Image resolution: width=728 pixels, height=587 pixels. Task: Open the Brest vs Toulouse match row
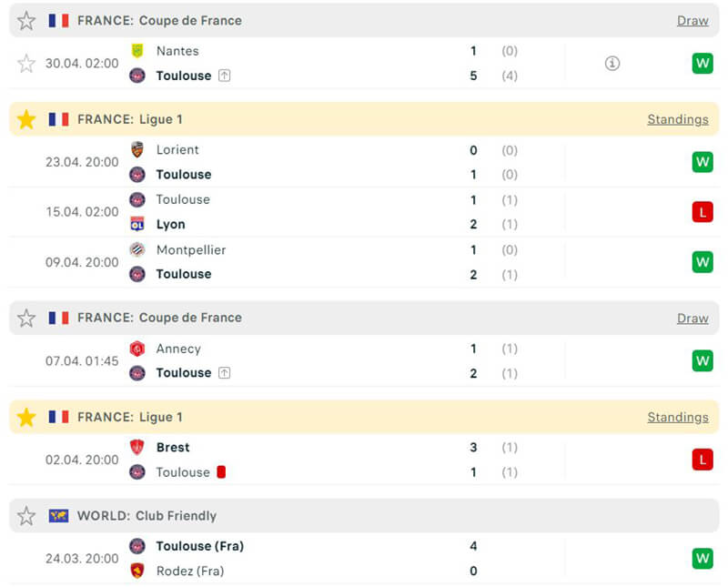tap(364, 460)
